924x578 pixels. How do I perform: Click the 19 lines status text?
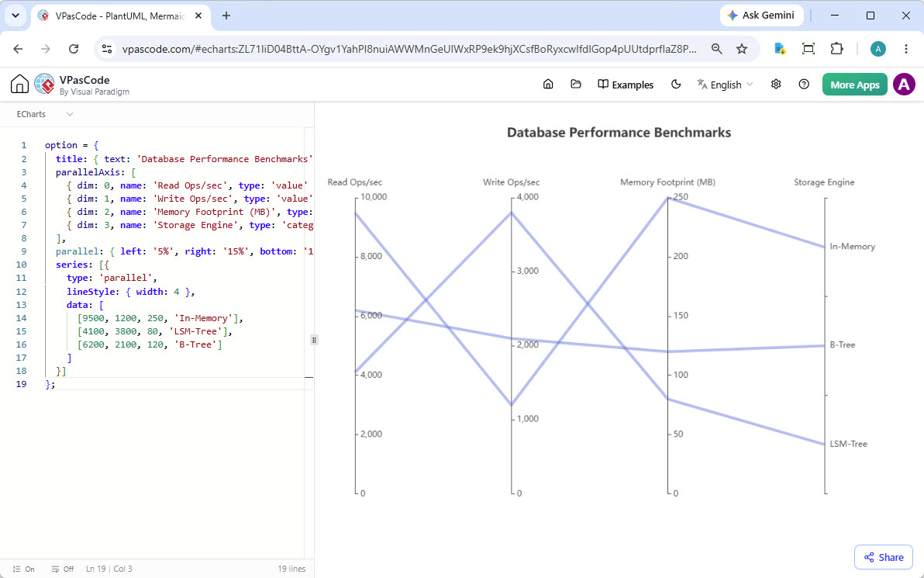coord(291,569)
